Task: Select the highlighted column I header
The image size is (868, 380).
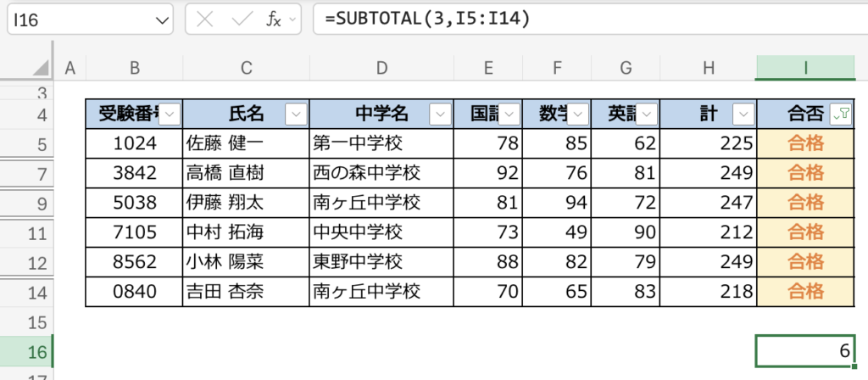Action: coord(805,68)
